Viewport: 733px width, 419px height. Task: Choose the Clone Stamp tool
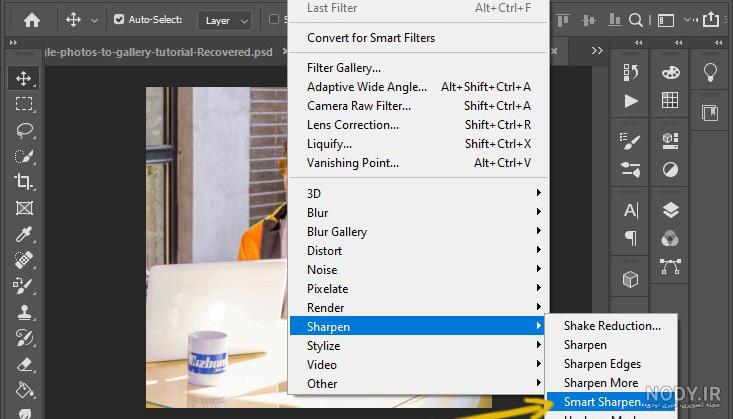pyautogui.click(x=23, y=311)
